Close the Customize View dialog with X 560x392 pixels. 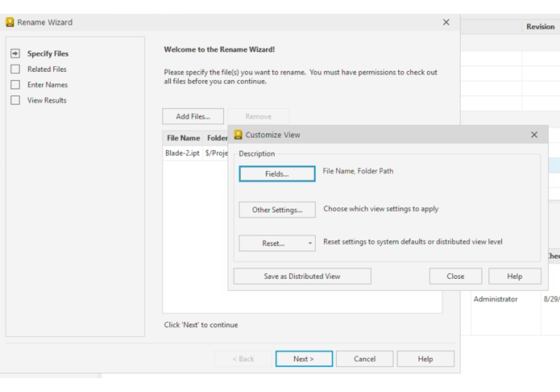pos(534,135)
